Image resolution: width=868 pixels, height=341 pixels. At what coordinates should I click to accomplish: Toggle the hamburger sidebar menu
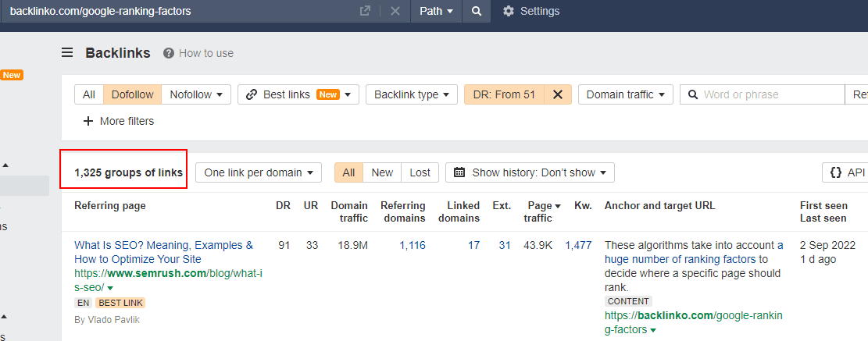pyautogui.click(x=67, y=53)
